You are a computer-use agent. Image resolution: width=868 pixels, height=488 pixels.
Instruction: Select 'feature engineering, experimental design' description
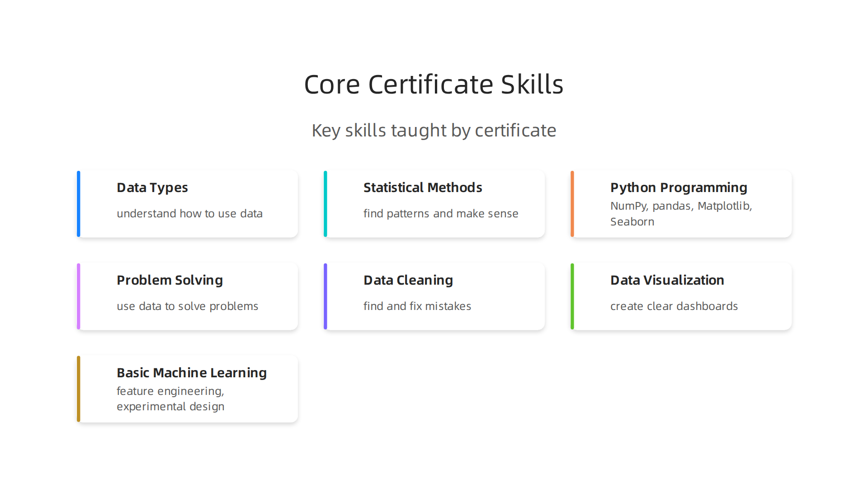pyautogui.click(x=170, y=399)
